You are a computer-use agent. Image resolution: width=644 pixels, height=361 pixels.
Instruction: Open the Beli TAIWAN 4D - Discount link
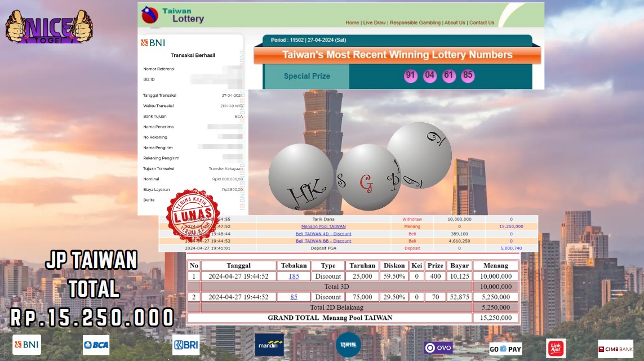323,234
